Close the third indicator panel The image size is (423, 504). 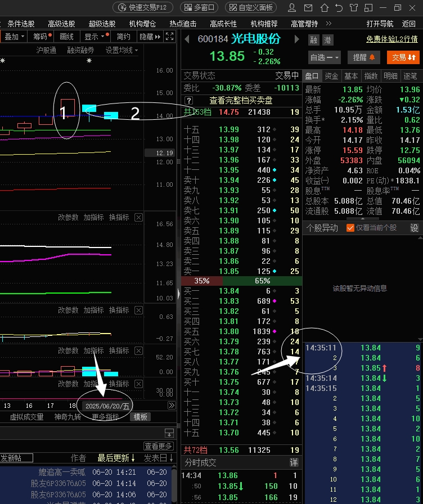138,350
